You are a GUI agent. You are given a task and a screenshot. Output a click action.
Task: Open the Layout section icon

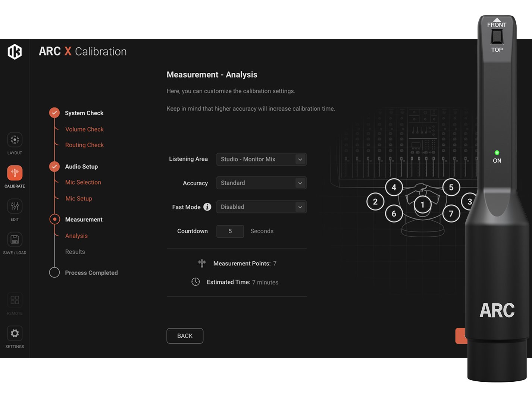tap(15, 140)
